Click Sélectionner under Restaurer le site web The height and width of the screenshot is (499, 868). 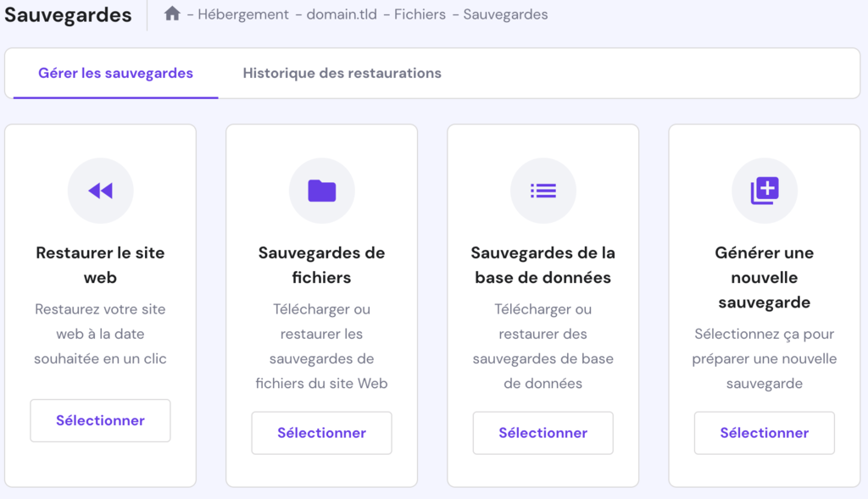[x=100, y=420]
